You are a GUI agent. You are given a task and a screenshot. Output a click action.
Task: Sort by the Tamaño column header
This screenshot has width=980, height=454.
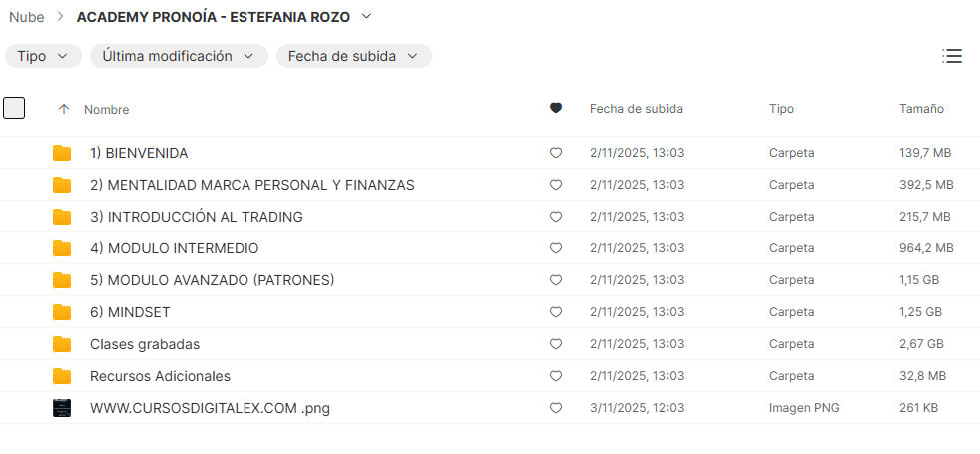point(921,109)
